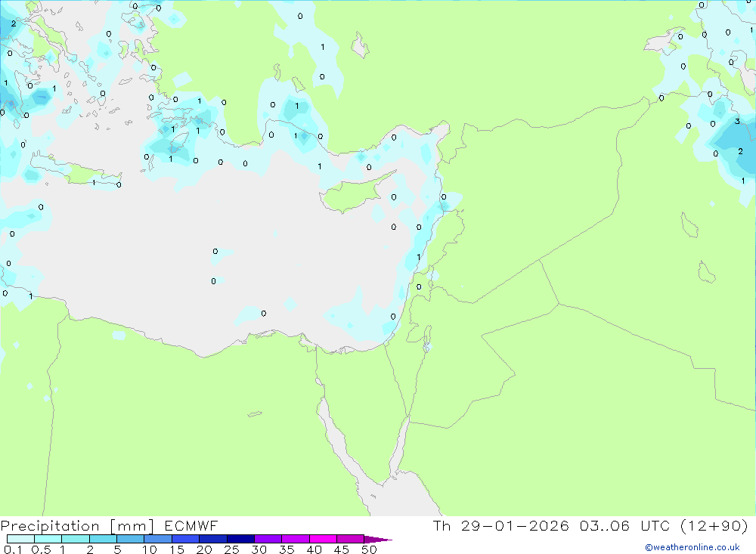Click the 2–5 mm legend color swatch
This screenshot has height=554, width=756.
103,539
